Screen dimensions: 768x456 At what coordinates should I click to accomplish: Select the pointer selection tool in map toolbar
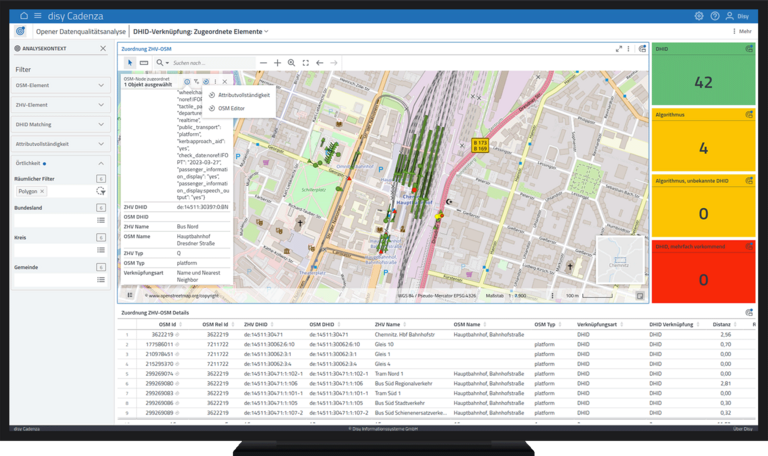130,62
